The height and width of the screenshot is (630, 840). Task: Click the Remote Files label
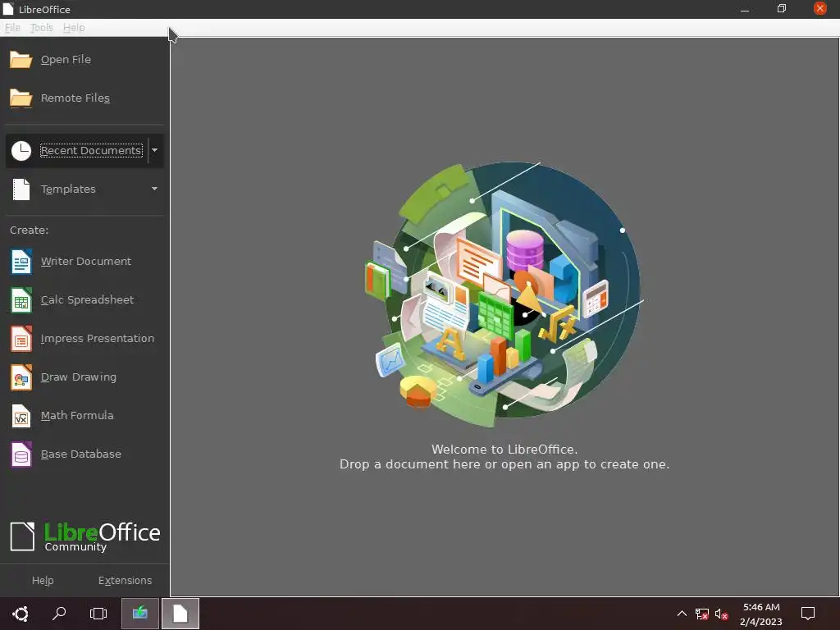pyautogui.click(x=75, y=98)
